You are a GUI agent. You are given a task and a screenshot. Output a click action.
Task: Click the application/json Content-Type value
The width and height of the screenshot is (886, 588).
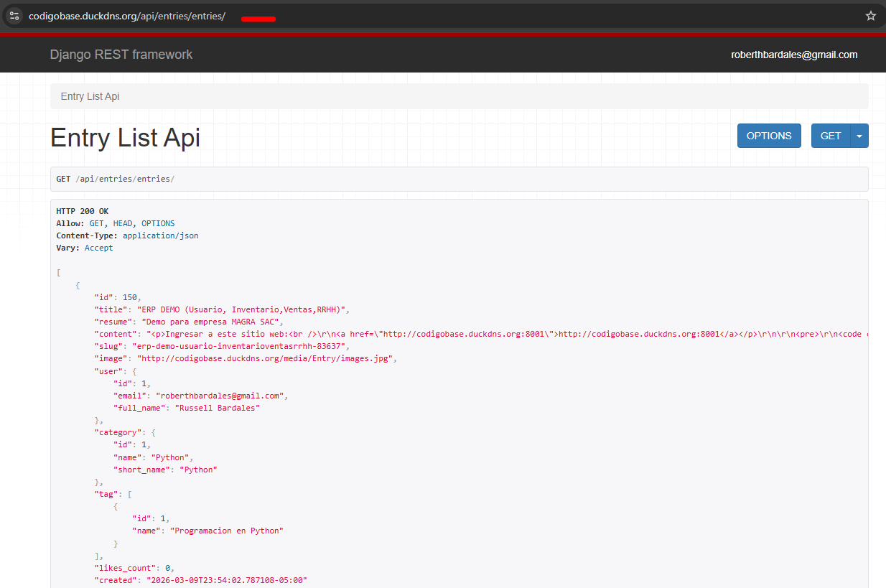point(161,235)
